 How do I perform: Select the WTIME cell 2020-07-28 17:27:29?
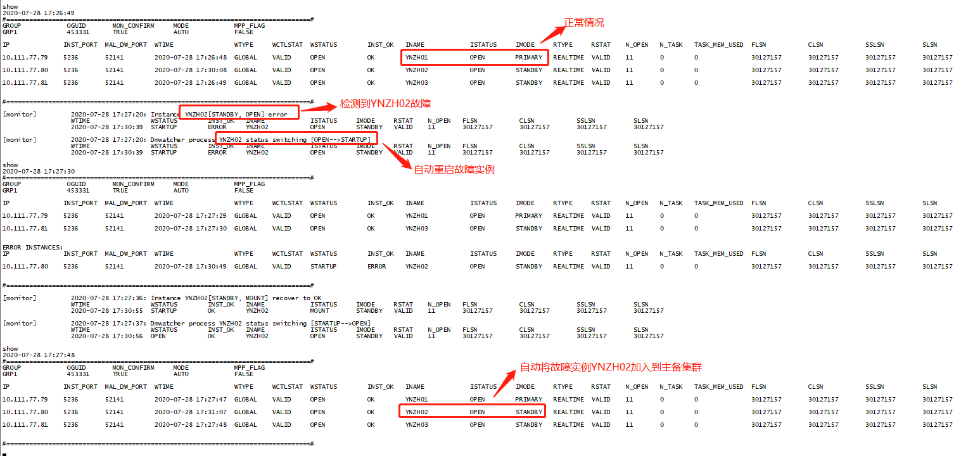(x=191, y=216)
